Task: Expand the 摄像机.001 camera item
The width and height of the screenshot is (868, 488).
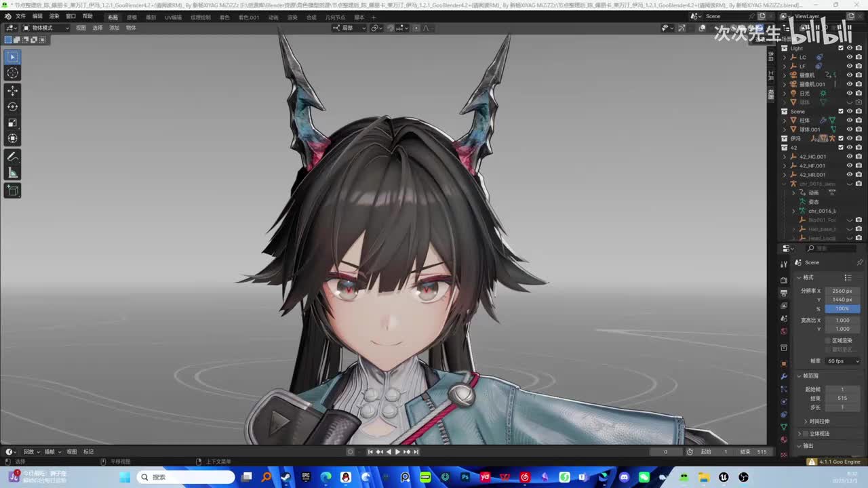Action: pos(785,84)
